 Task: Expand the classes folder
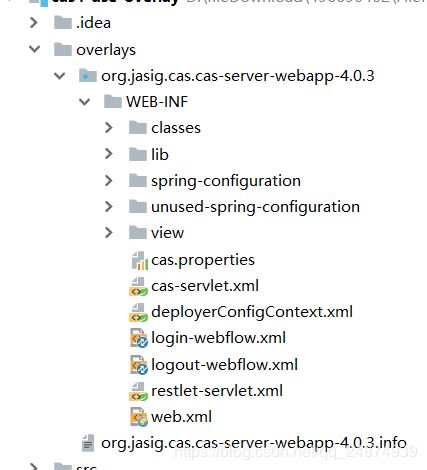[109, 128]
